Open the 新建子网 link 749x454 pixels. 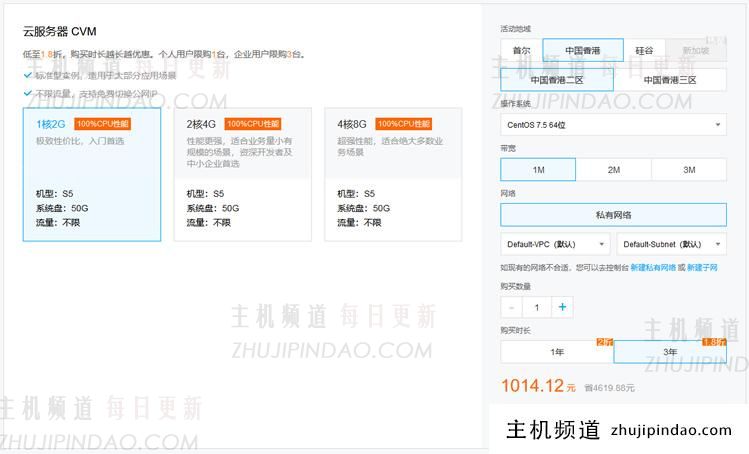pos(703,268)
